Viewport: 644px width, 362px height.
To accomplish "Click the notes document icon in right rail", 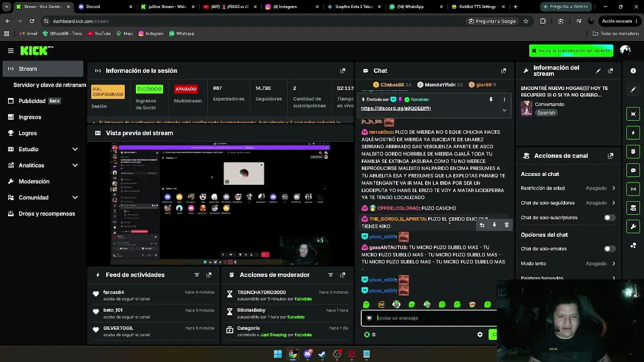I will coord(633,151).
